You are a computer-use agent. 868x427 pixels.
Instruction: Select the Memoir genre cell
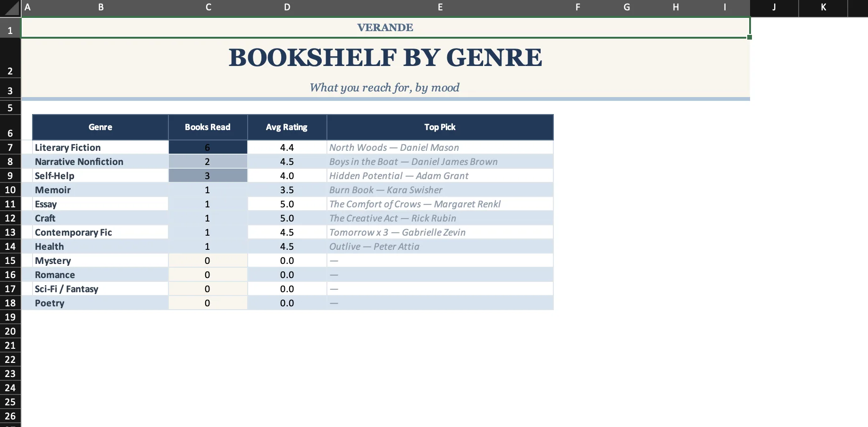(x=100, y=190)
